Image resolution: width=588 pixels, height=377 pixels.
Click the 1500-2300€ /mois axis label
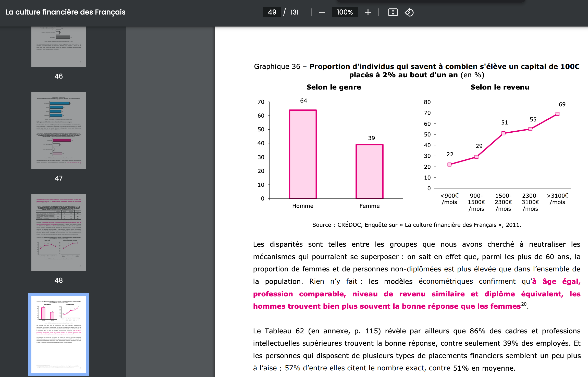tap(504, 202)
